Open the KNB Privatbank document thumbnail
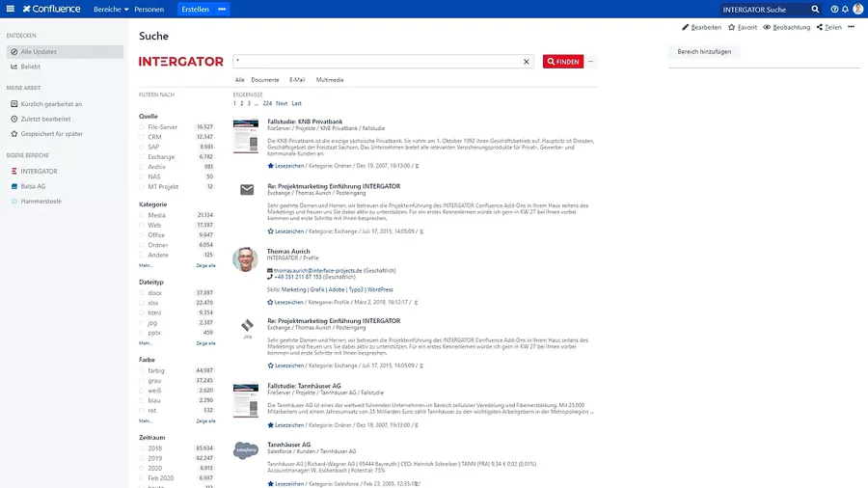The width and height of the screenshot is (868, 488). pyautogui.click(x=246, y=135)
